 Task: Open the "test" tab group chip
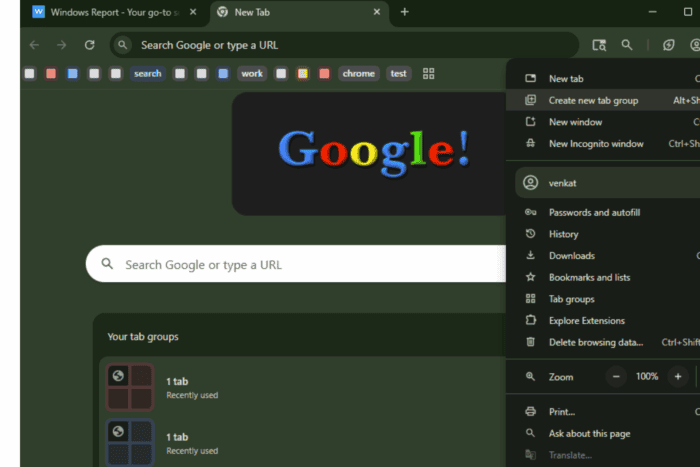pyautogui.click(x=399, y=74)
